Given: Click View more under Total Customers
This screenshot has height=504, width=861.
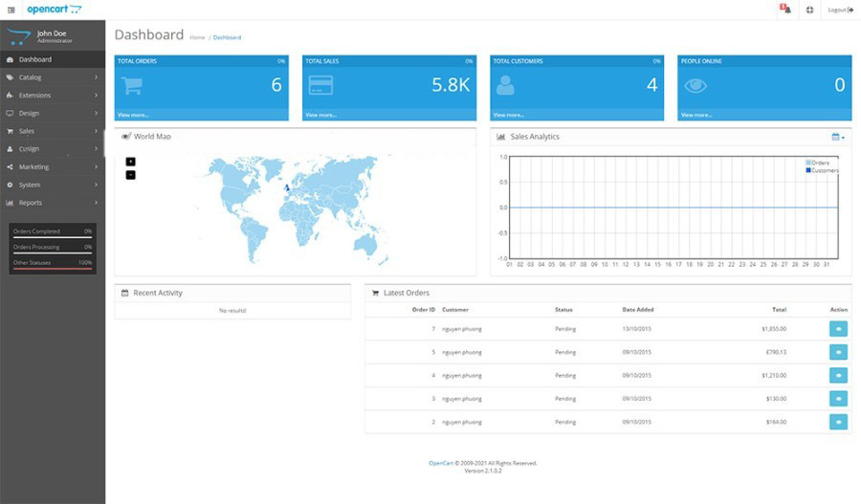Looking at the screenshot, I should pos(508,115).
